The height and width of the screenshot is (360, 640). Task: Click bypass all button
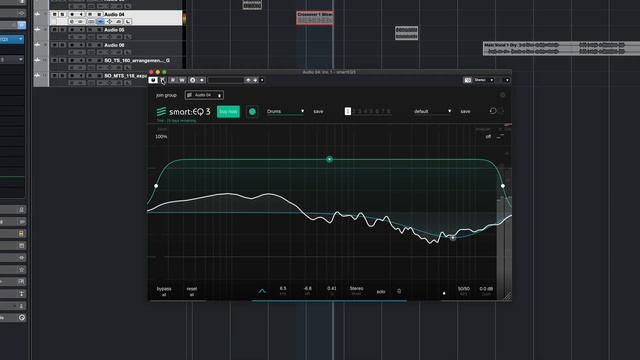(x=164, y=291)
